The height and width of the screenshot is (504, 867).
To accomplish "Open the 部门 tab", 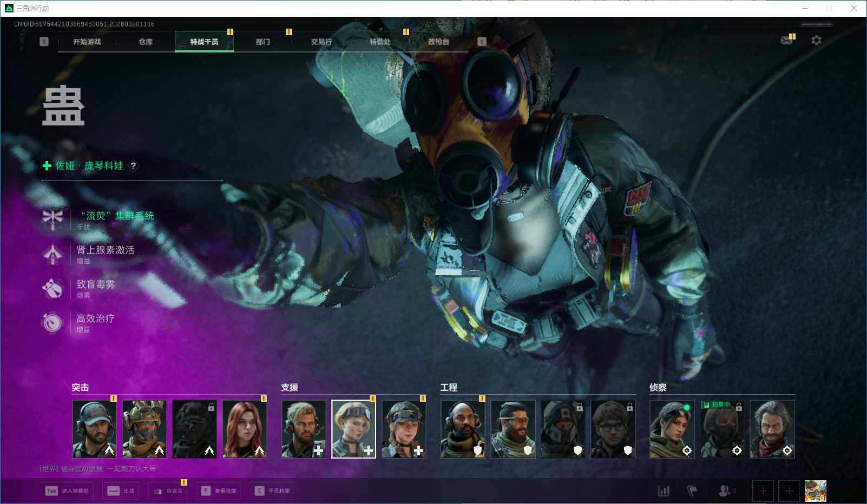I will click(263, 42).
